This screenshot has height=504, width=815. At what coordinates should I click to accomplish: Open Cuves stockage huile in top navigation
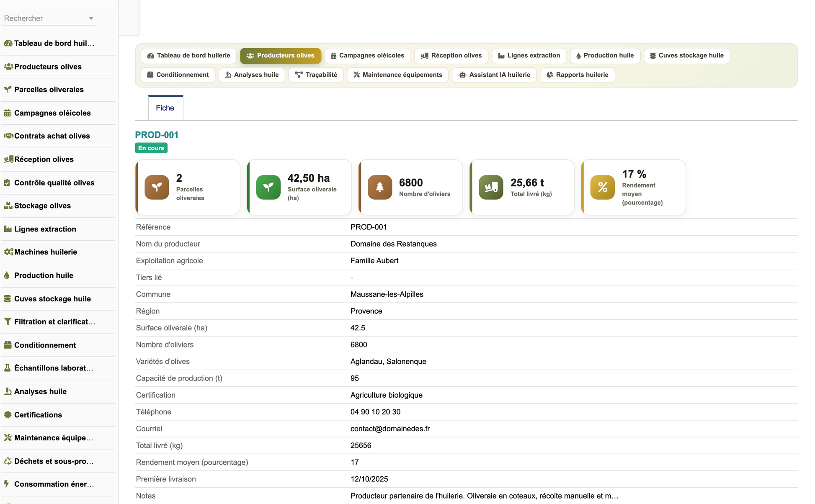tap(687, 56)
